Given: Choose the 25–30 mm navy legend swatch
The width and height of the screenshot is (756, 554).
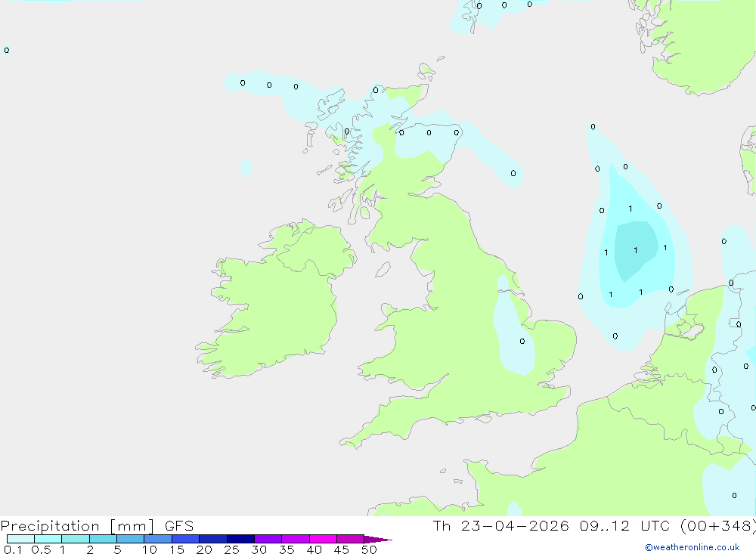Looking at the screenshot, I should tap(240, 539).
